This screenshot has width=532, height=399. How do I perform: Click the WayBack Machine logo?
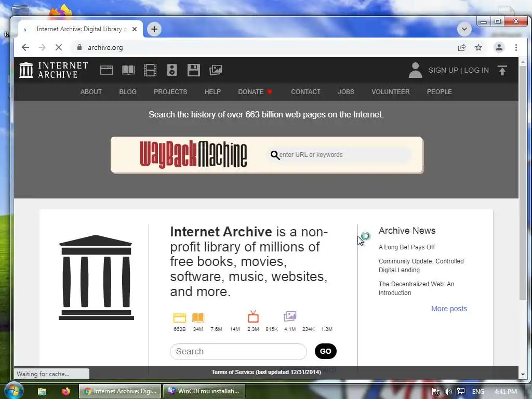pyautogui.click(x=193, y=155)
